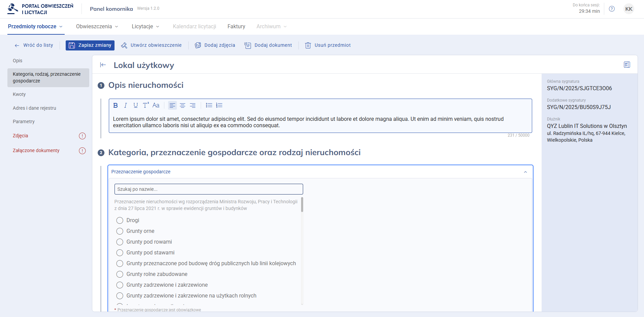Center-align the description text

click(x=183, y=105)
